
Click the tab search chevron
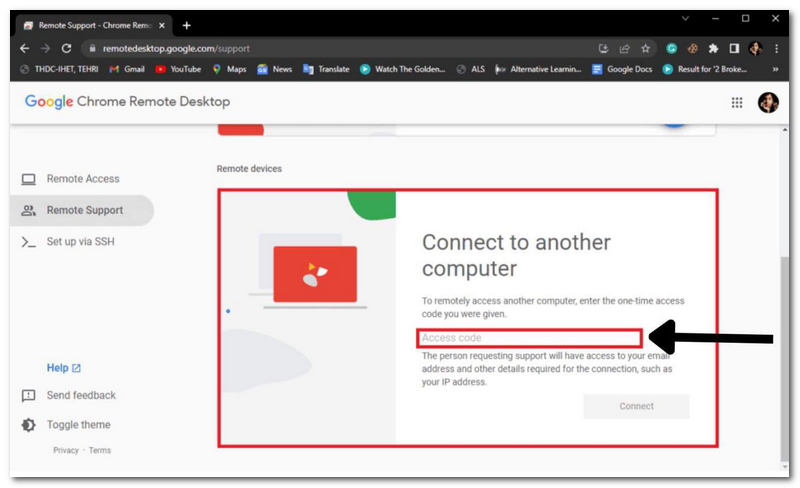pyautogui.click(x=685, y=18)
